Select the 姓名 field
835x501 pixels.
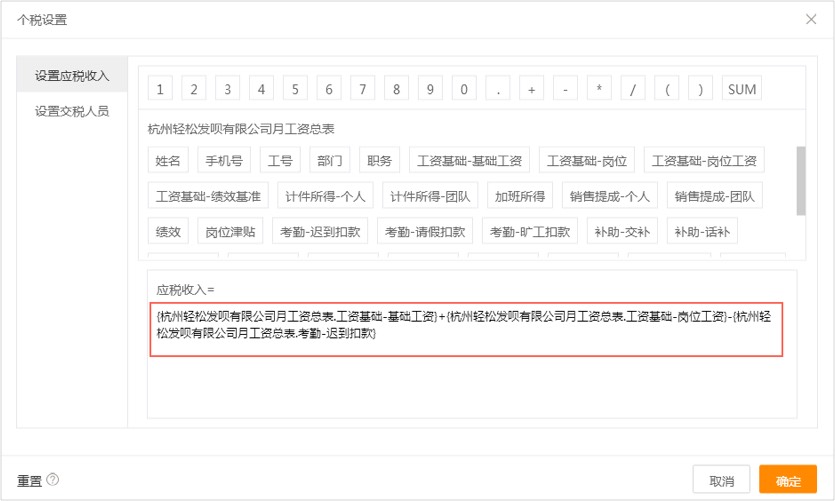click(x=168, y=160)
